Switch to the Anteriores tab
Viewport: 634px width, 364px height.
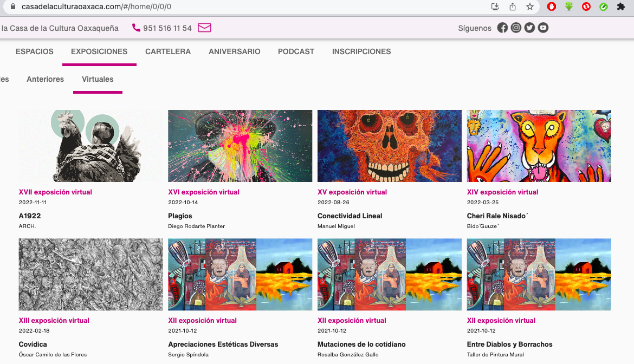[45, 80]
